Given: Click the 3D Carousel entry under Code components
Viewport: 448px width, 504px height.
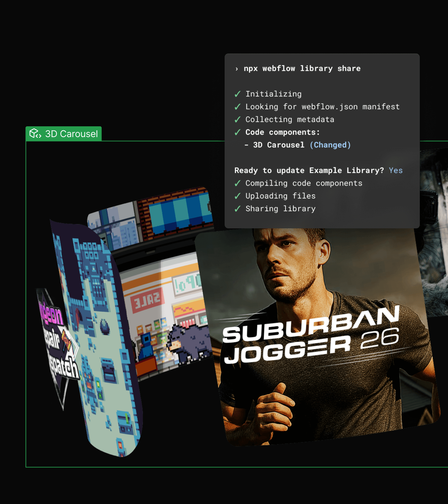Looking at the screenshot, I should 278,145.
